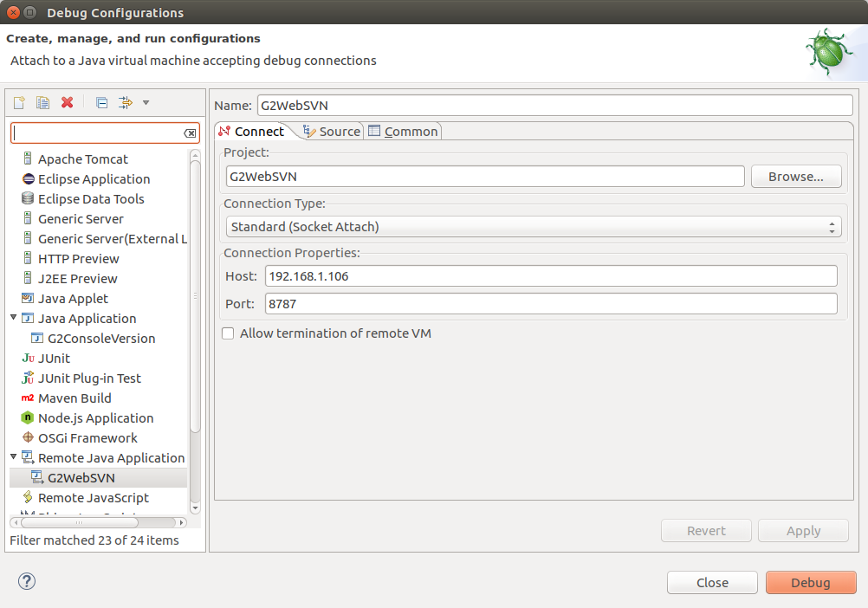Enable Allow termination of remote VM
Viewport: 868px width, 608px height.
point(228,333)
